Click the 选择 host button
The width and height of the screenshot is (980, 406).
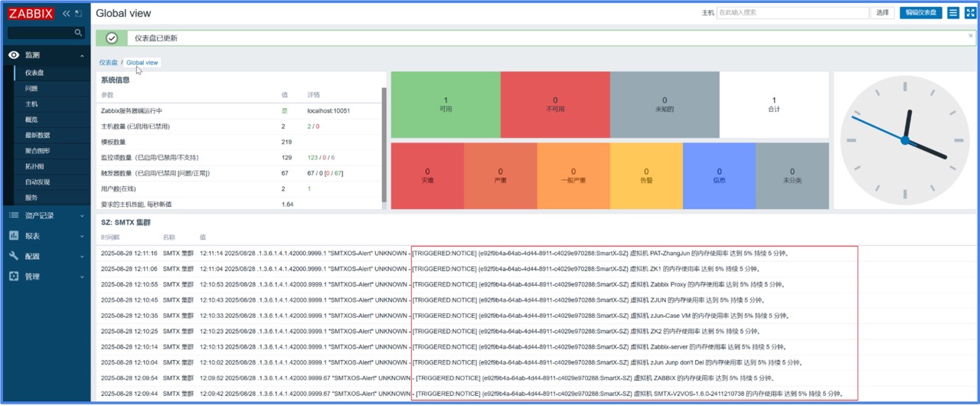pos(883,13)
